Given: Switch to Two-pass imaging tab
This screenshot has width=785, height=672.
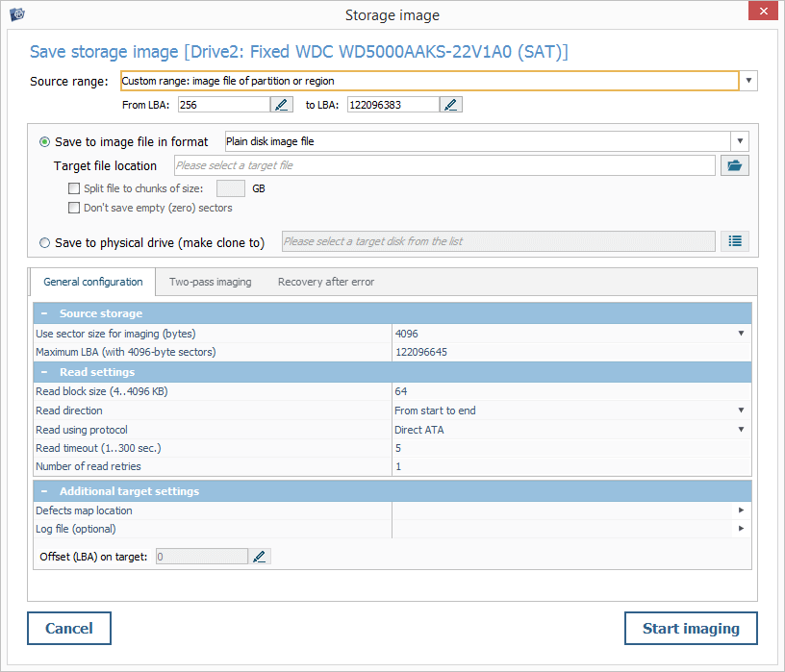Looking at the screenshot, I should (x=211, y=282).
